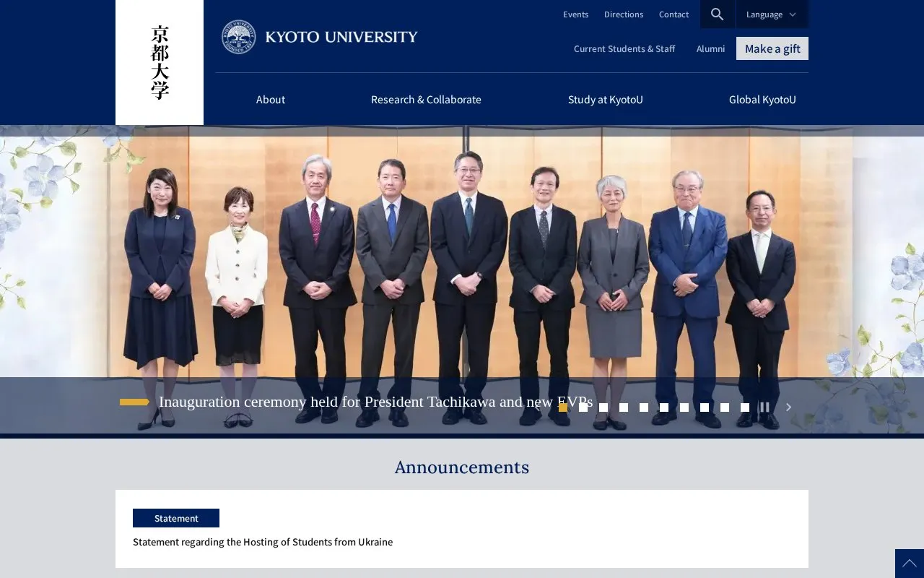The image size is (924, 578).
Task: Read the statement on hosting Ukraine students
Action: tap(263, 542)
